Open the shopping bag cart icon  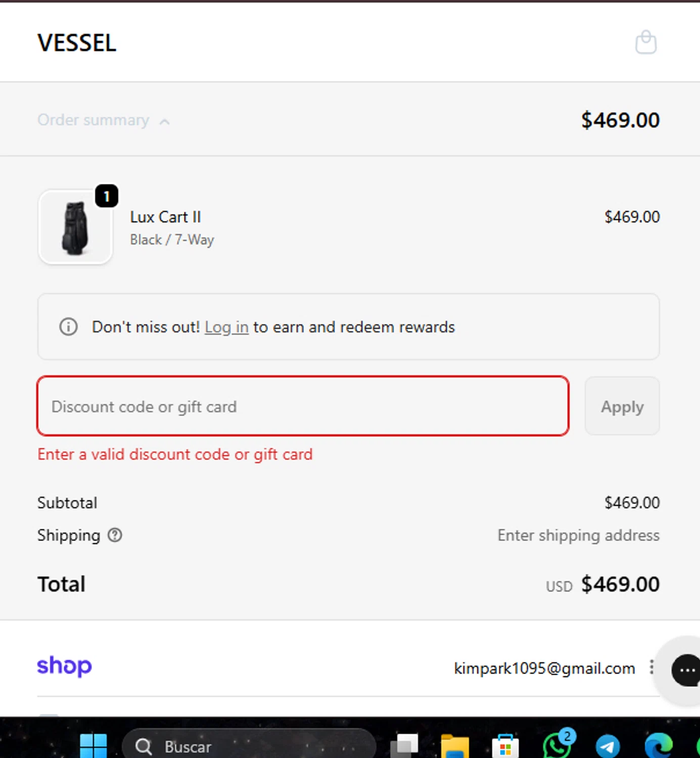pyautogui.click(x=645, y=42)
